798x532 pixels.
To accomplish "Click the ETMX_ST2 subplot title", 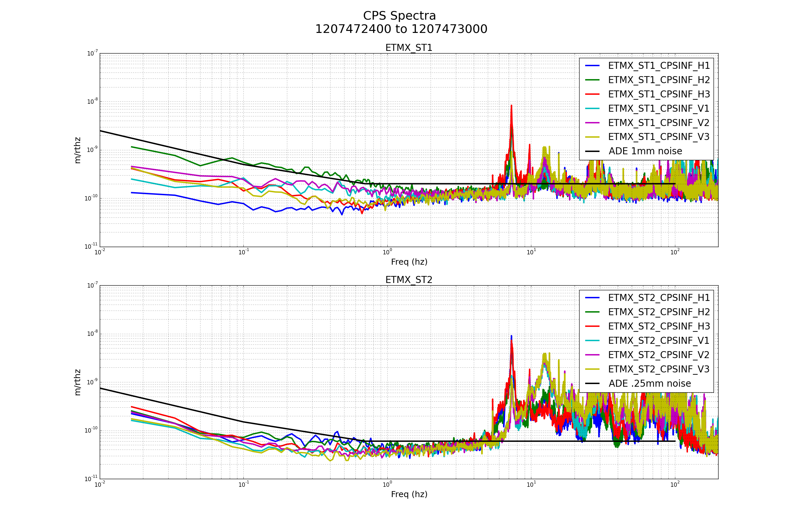I will tap(409, 280).
